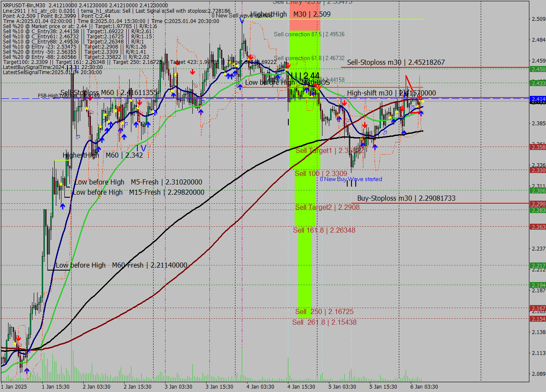Click the green 2.306 price axis tag
Viewport: 546px width, 392px height.
(x=537, y=190)
